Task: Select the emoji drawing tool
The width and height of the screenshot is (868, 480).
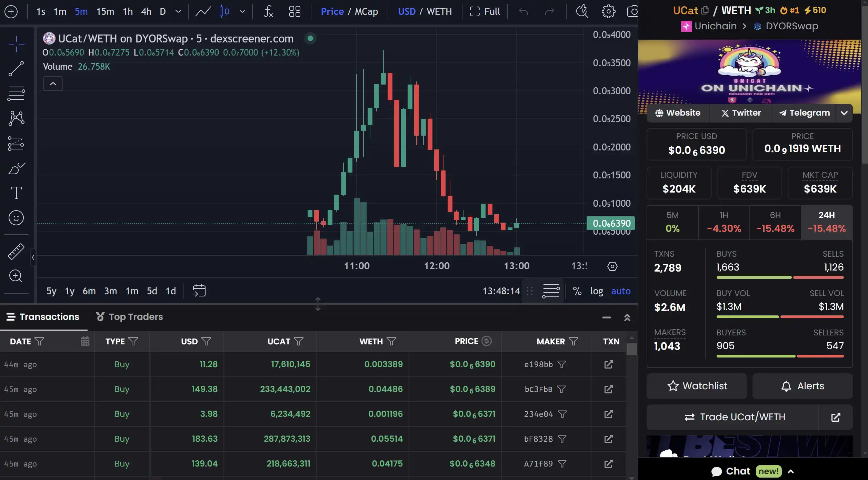Action: coord(16,218)
